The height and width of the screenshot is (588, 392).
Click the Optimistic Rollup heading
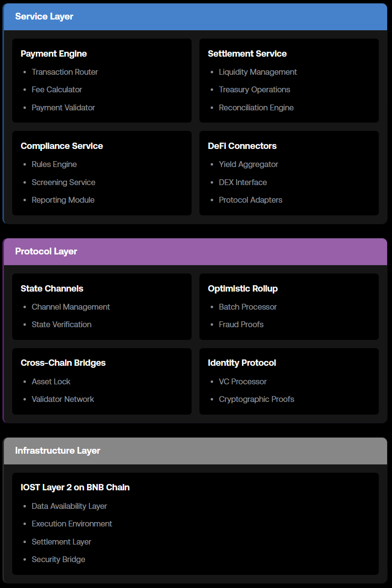point(242,289)
